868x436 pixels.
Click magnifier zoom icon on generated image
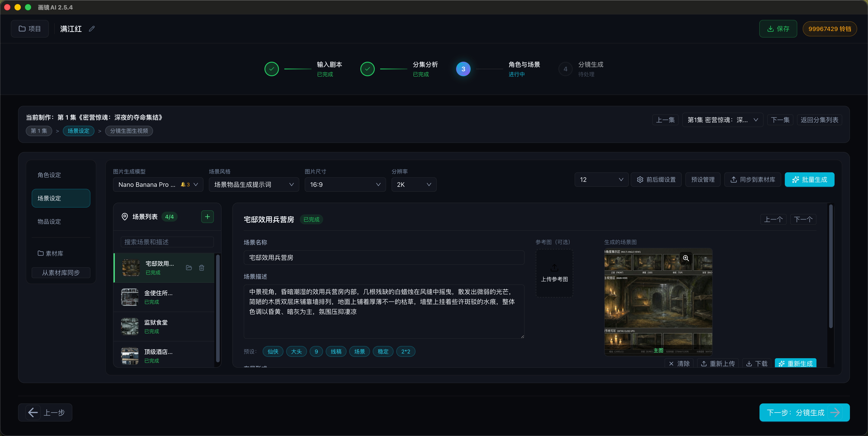click(x=686, y=259)
